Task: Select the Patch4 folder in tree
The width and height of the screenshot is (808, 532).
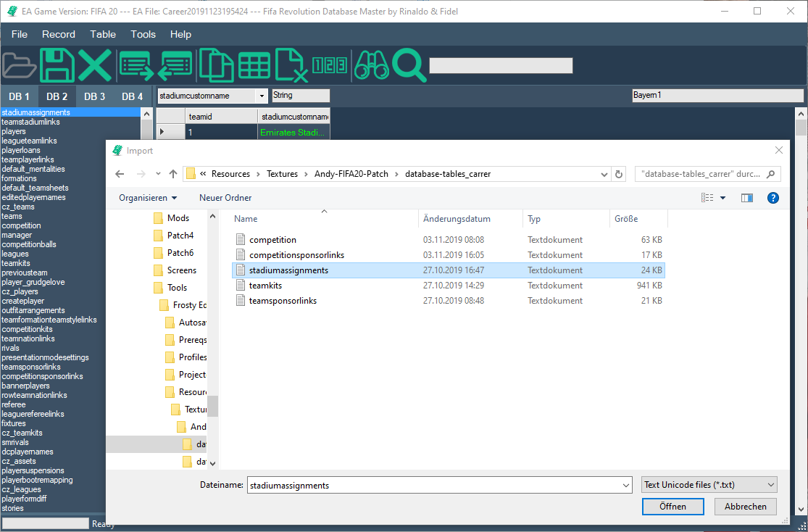Action: point(180,236)
